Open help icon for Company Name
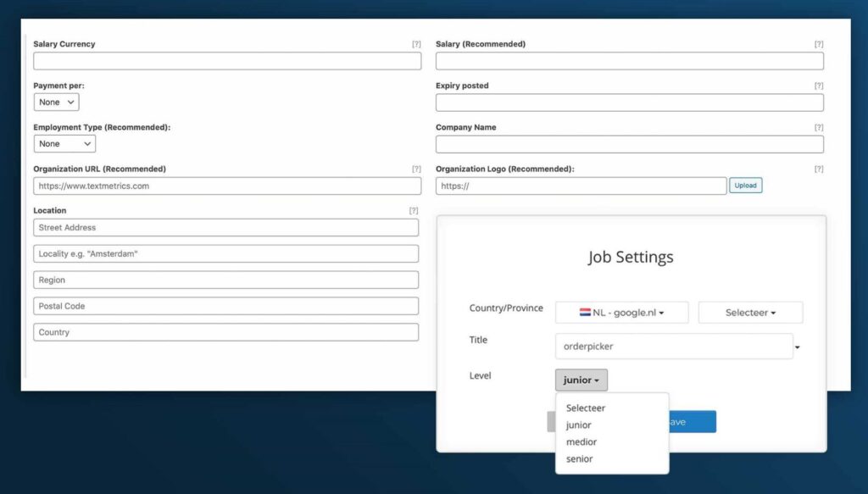The width and height of the screenshot is (868, 494). pos(819,127)
